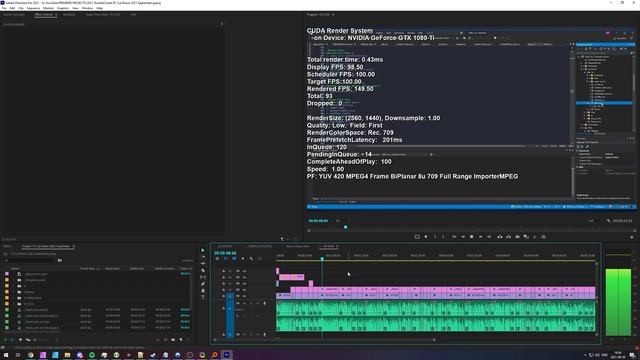This screenshot has width=640, height=360.
Task: Click the Lift button in Program monitor
Action: click(500, 237)
